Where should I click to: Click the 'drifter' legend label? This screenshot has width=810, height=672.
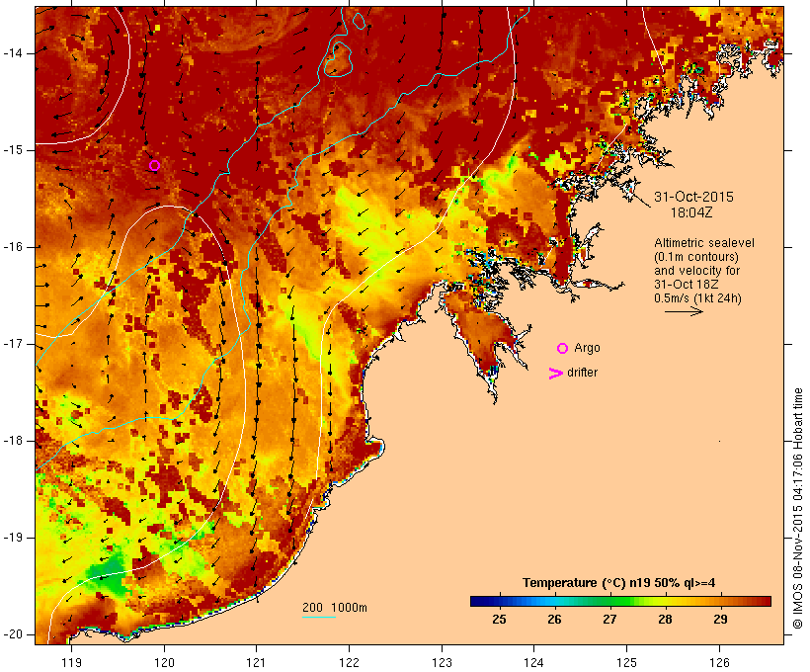pyautogui.click(x=582, y=373)
